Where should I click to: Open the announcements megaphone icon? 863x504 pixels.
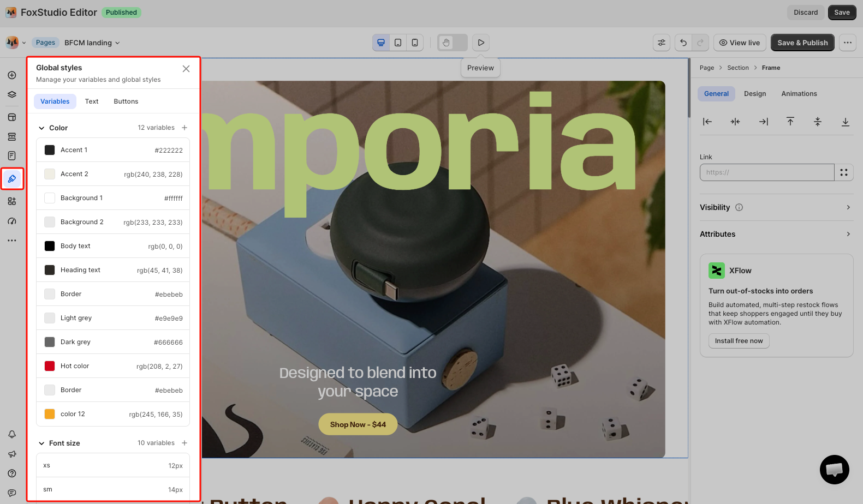coord(12,454)
